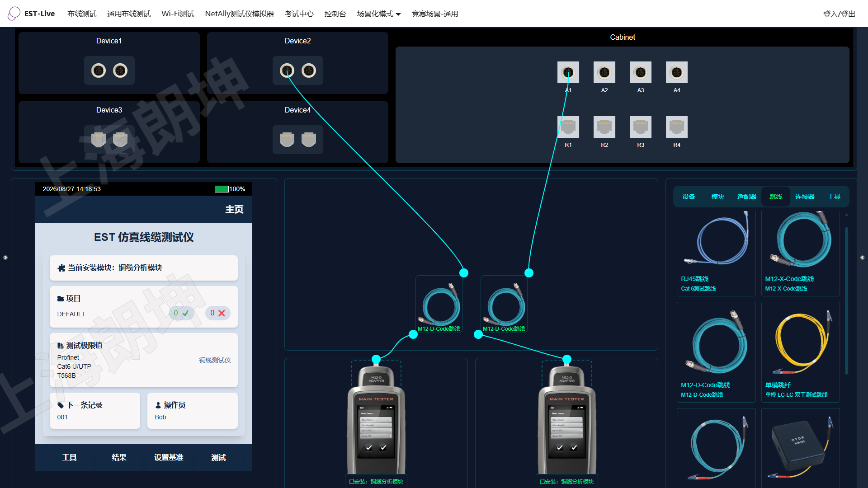Expand the right side panel arrow
Viewport: 868px width, 488px height.
coord(862,258)
